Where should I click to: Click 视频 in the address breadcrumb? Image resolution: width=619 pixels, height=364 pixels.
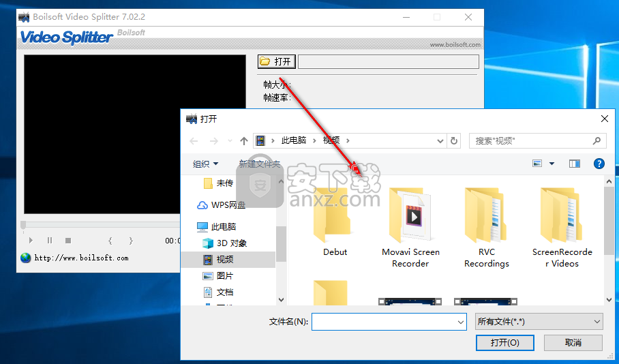331,140
